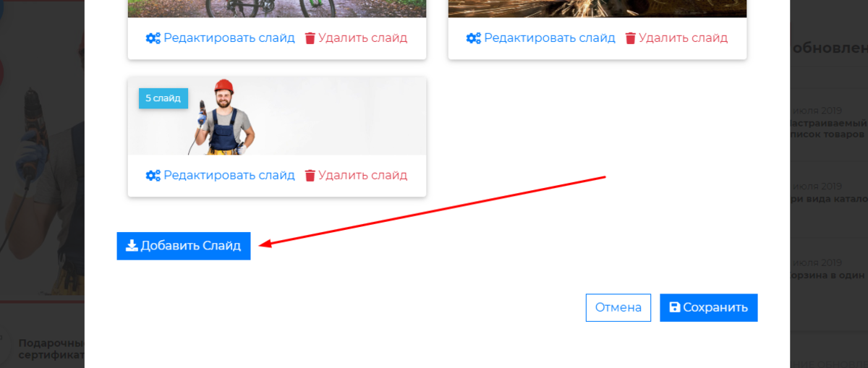Image resolution: width=868 pixels, height=368 pixels.
Task: Click 'Редактировать слайд' text under sparks slide
Action: point(550,38)
